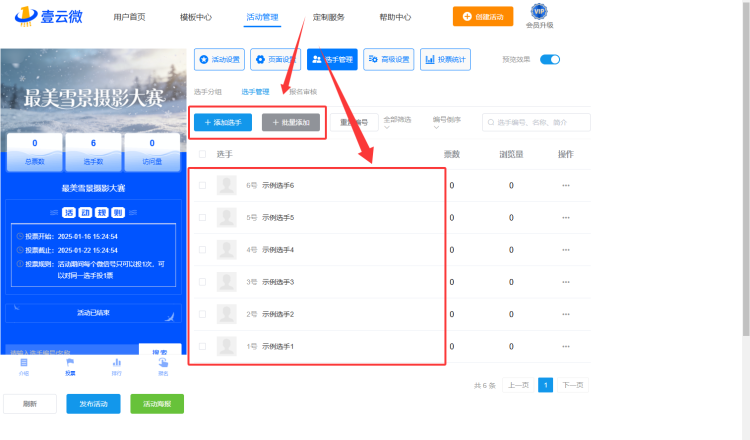This screenshot has width=750, height=440.
Task: Click the avatar of 示例选手3
Action: [x=227, y=282]
